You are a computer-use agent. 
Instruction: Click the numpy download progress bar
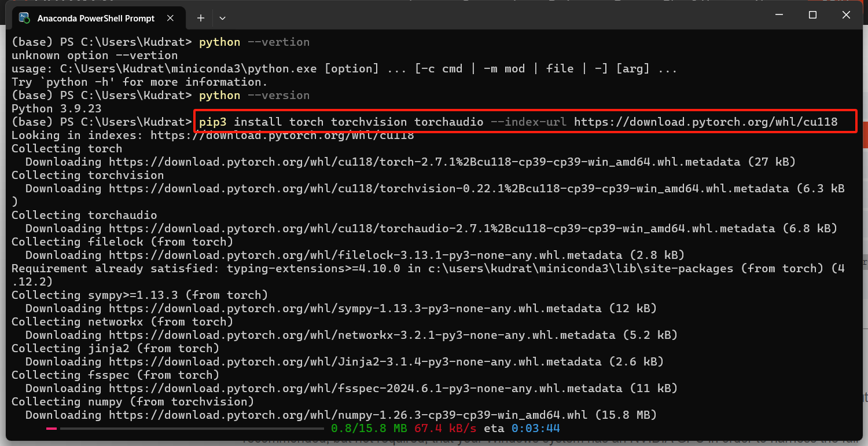[185, 428]
